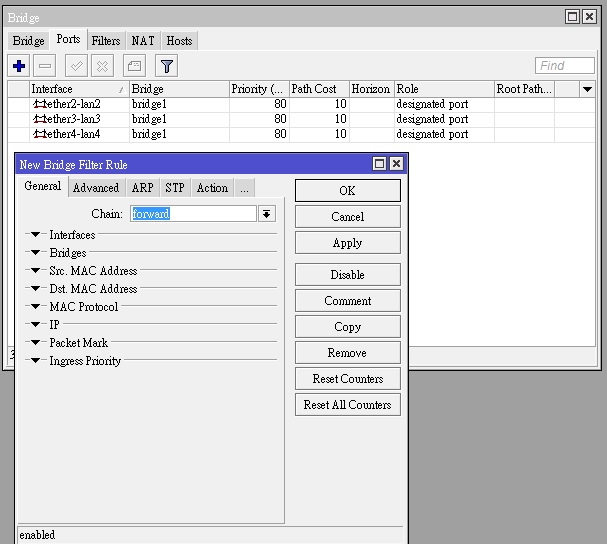This screenshot has height=544, width=607.
Task: Switch to the Hosts tab
Action: (x=179, y=41)
